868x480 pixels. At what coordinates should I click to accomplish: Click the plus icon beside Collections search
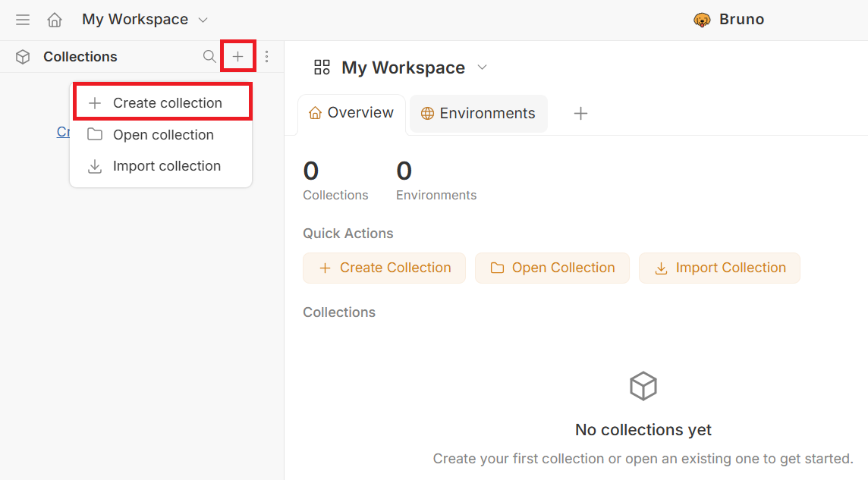(237, 57)
